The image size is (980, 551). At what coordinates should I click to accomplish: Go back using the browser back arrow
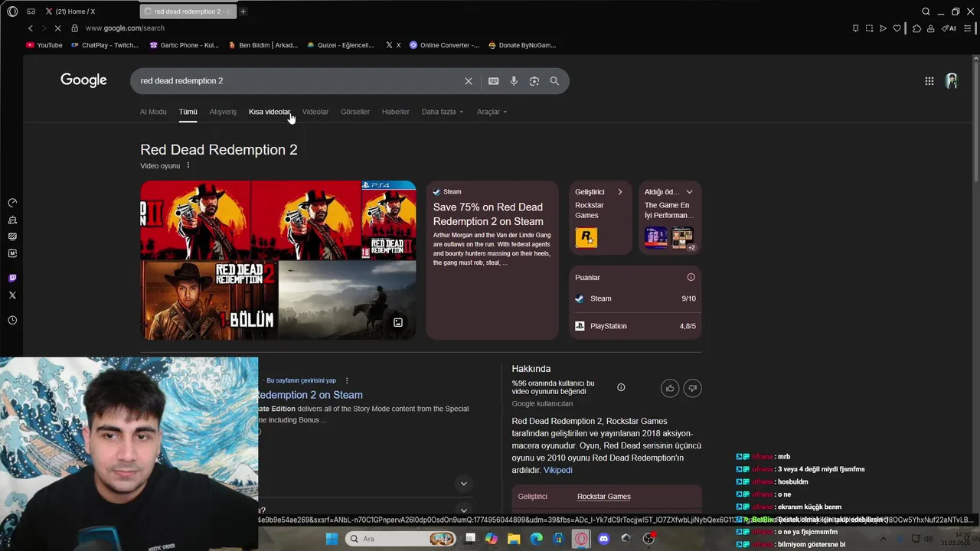31,28
